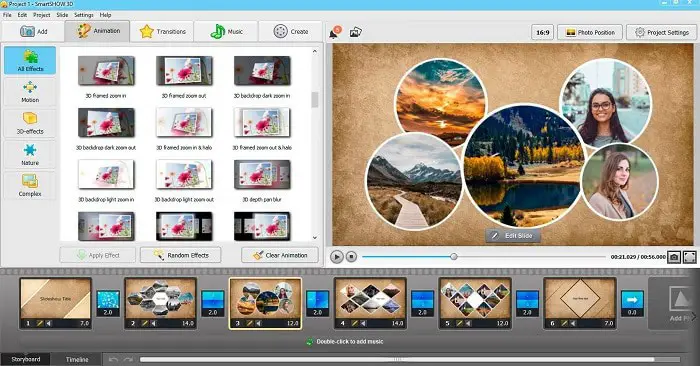Play the slideshow preview
This screenshot has width=700, height=366.
[x=337, y=257]
